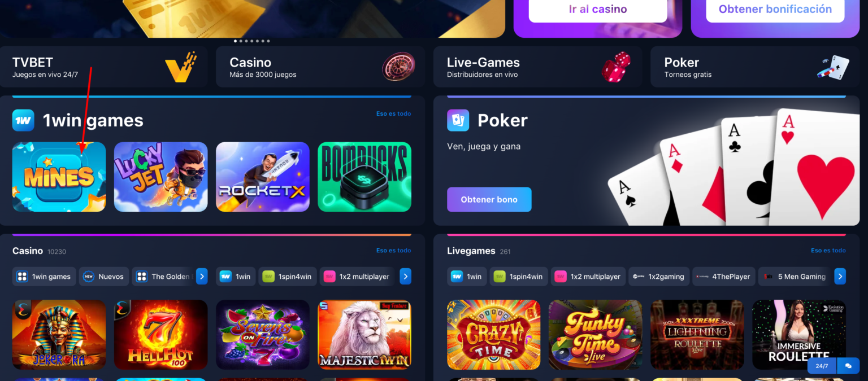The height and width of the screenshot is (381, 868).
Task: Open the RocketX game tile
Action: 262,177
